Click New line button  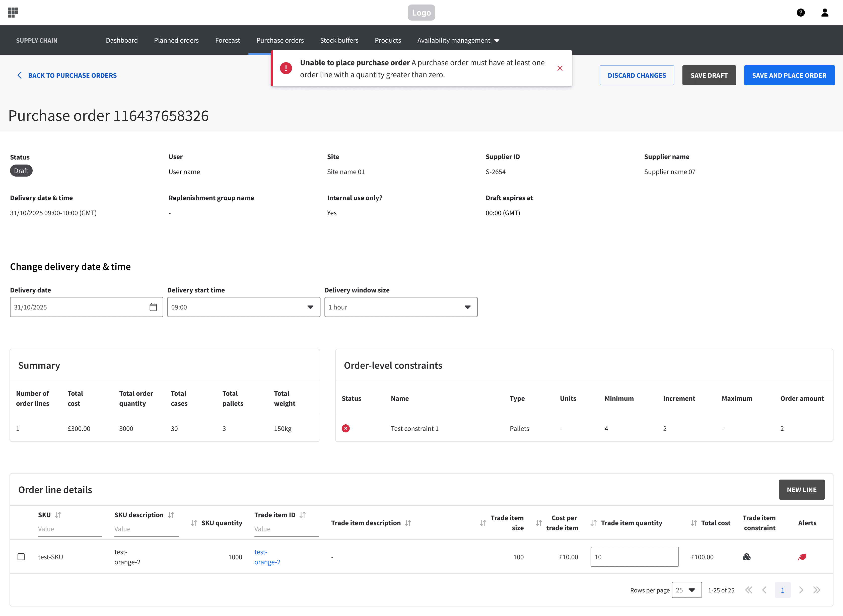(x=802, y=490)
